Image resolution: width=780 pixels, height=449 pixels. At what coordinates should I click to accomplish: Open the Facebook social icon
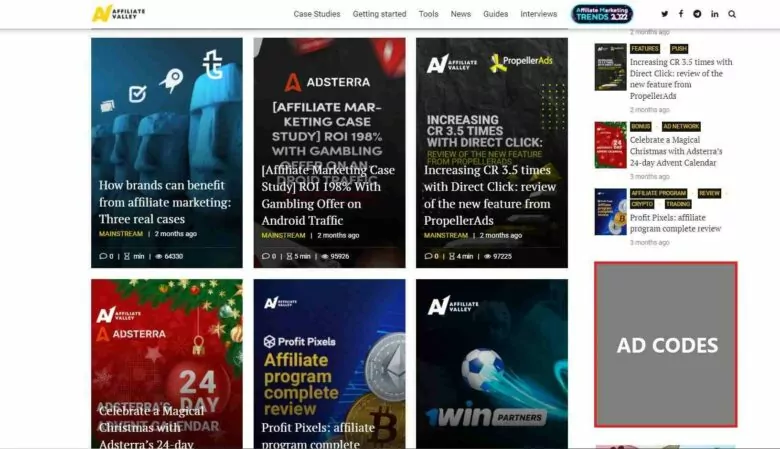pyautogui.click(x=681, y=13)
